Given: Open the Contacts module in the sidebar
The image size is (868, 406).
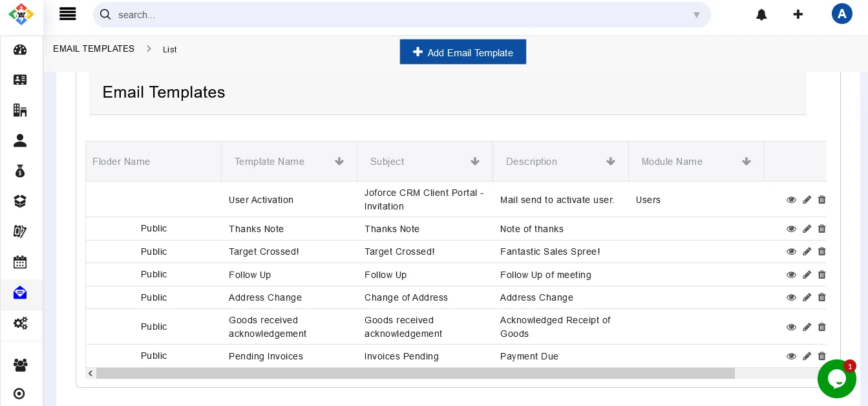Looking at the screenshot, I should pyautogui.click(x=20, y=80).
